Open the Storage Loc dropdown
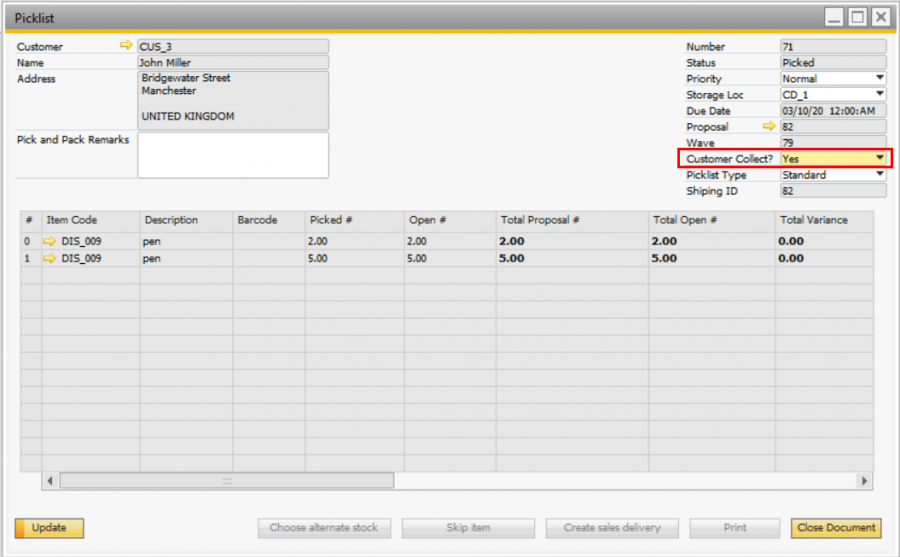The image size is (900, 557). click(880, 94)
